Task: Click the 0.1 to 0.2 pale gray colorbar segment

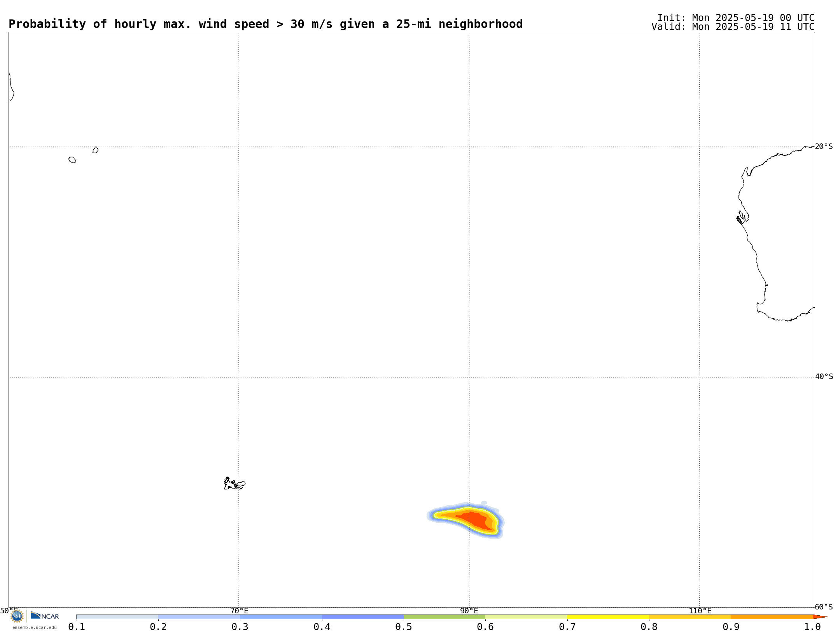Action: [x=117, y=617]
